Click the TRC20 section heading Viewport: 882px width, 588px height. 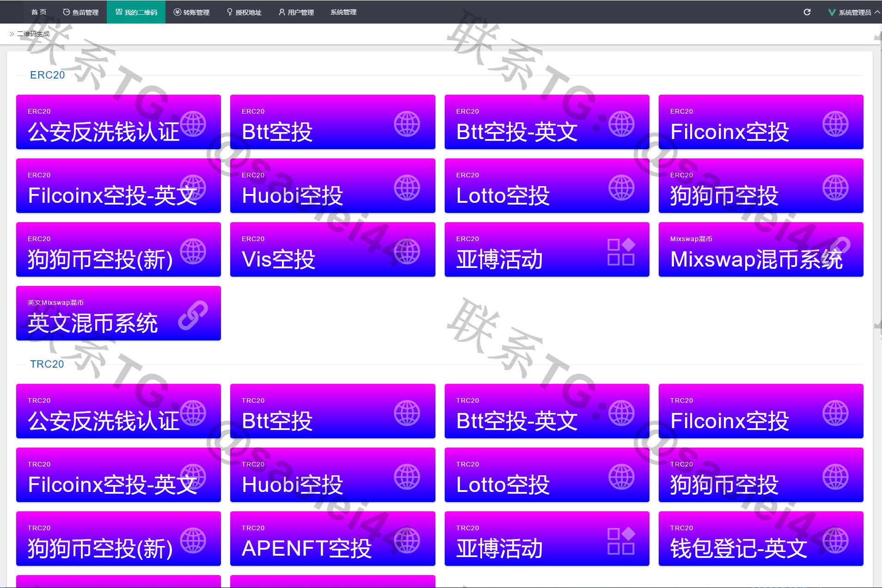coord(47,364)
